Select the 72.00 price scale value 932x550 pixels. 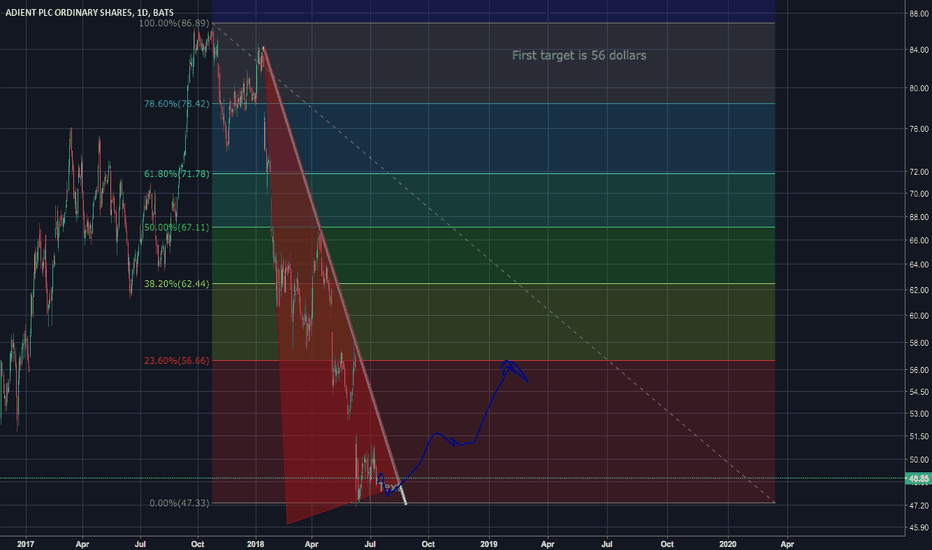(918, 172)
